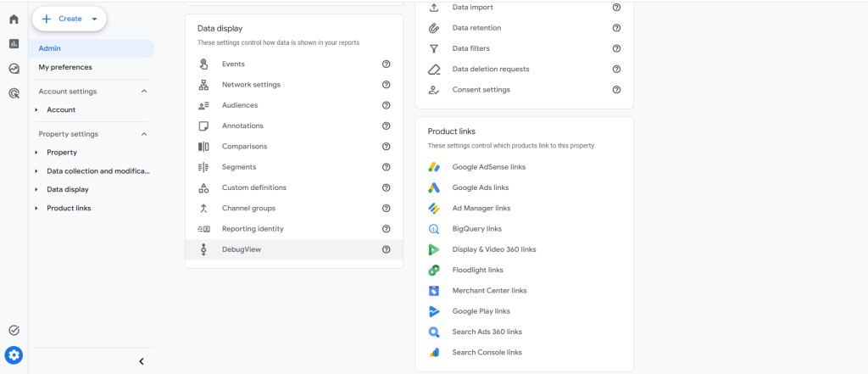
Task: Click the help icon beside Annotations
Action: (x=387, y=126)
